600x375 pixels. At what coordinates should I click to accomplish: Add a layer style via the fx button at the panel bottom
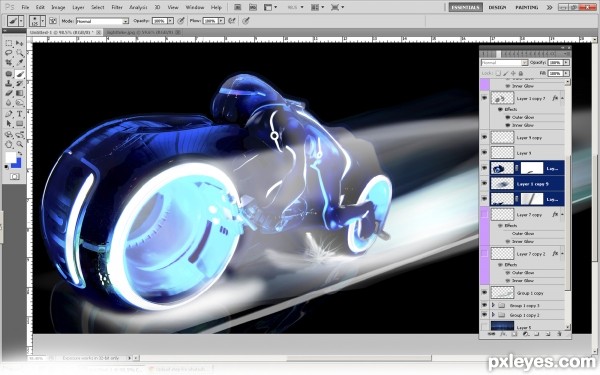(x=503, y=334)
